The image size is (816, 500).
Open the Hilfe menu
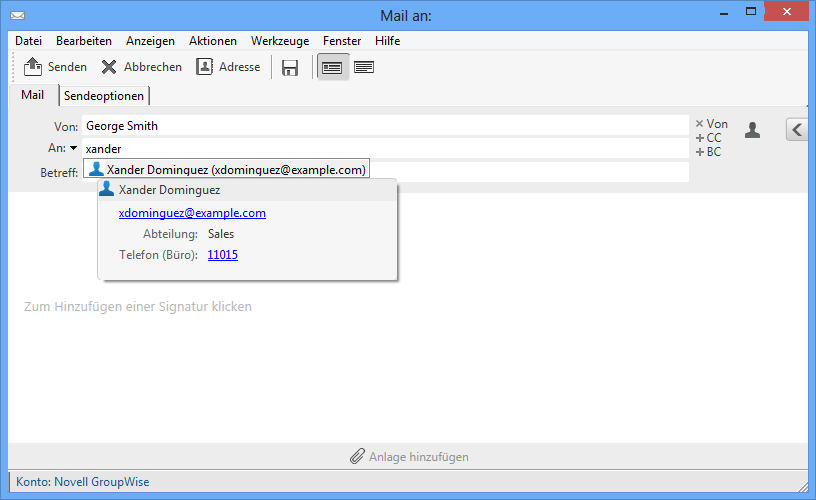click(387, 41)
